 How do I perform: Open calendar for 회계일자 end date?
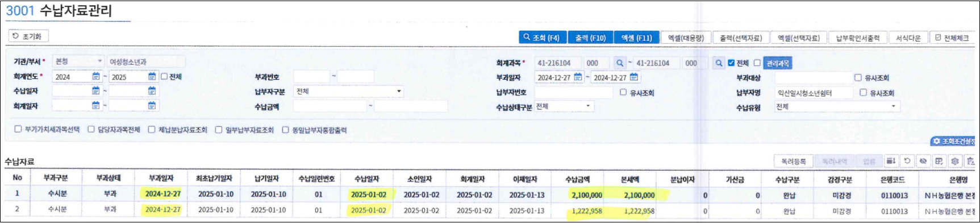pyautogui.click(x=152, y=105)
